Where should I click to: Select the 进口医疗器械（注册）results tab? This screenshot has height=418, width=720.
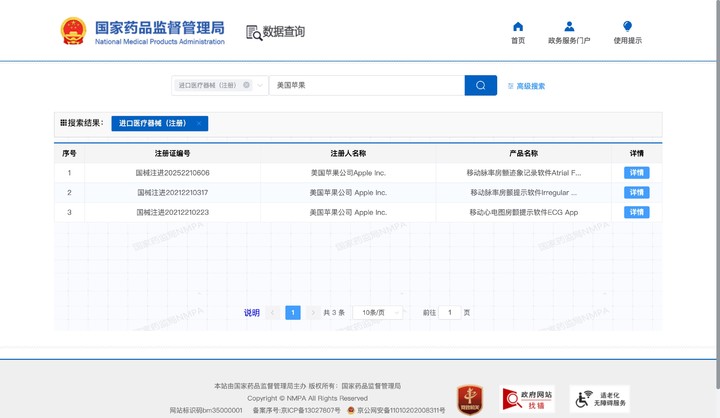pos(153,124)
